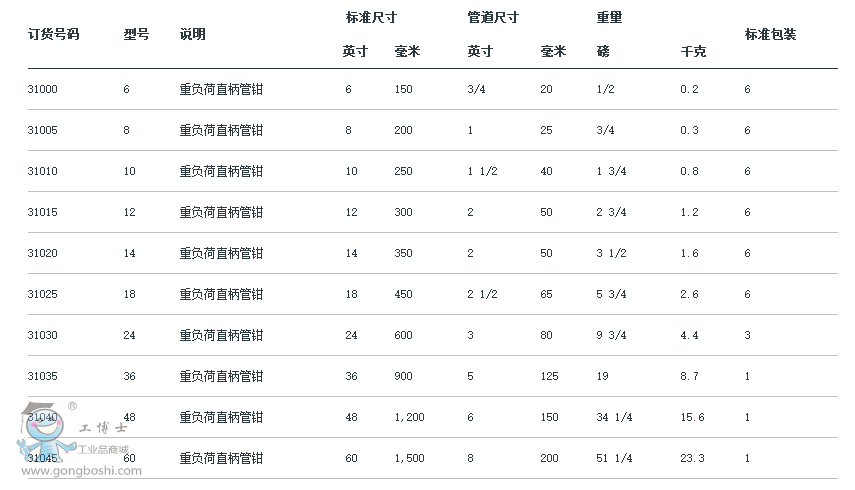Click the 说明 column header
This screenshot has width=855, height=490.
point(192,34)
